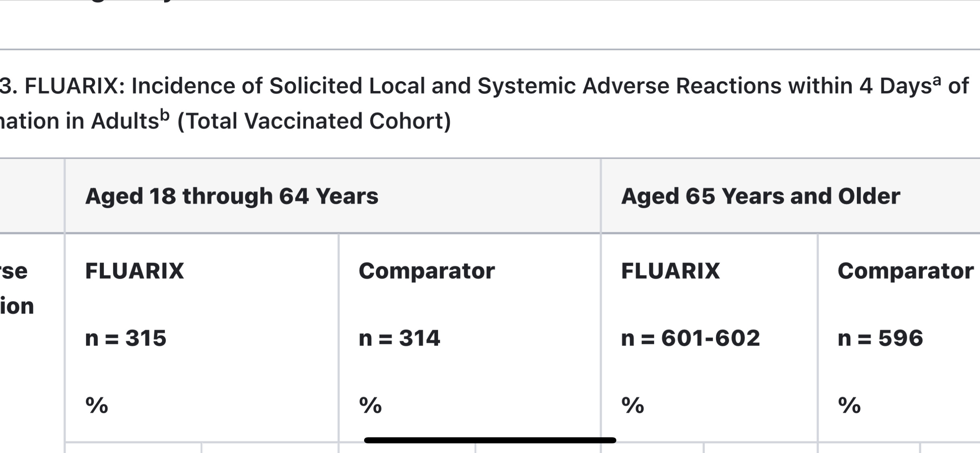980x453 pixels.
Task: Click the "(Total Vaccinated Cohort)" caption text
Action: tap(314, 121)
